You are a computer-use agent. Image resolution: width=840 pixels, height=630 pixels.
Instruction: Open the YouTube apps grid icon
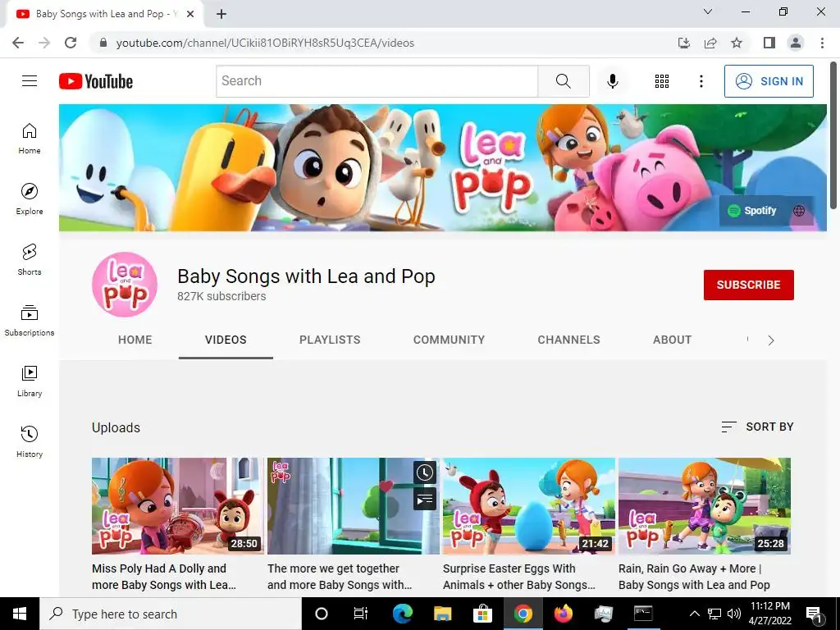coord(662,81)
